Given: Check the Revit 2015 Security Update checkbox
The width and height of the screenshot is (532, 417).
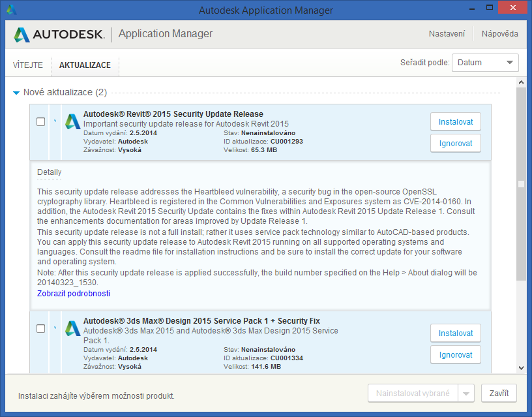Looking at the screenshot, I should [x=40, y=121].
